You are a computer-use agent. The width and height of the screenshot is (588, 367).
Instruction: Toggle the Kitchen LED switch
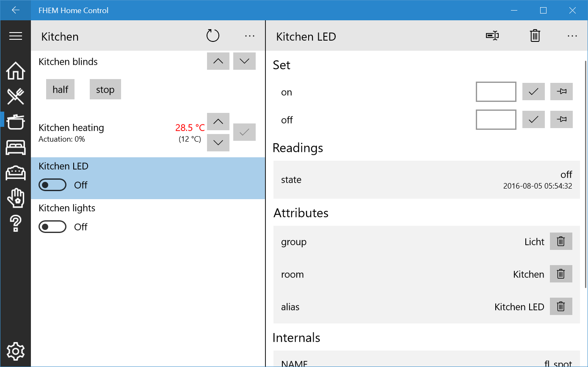pos(52,185)
